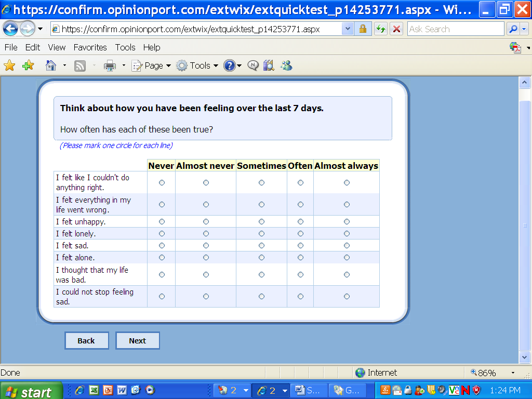532x399 pixels.
Task: Select Often for 'I felt unhappy'
Action: tap(300, 221)
